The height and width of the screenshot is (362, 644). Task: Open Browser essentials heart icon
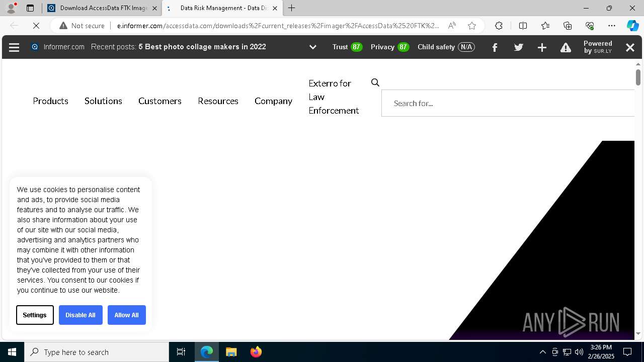coord(590,26)
